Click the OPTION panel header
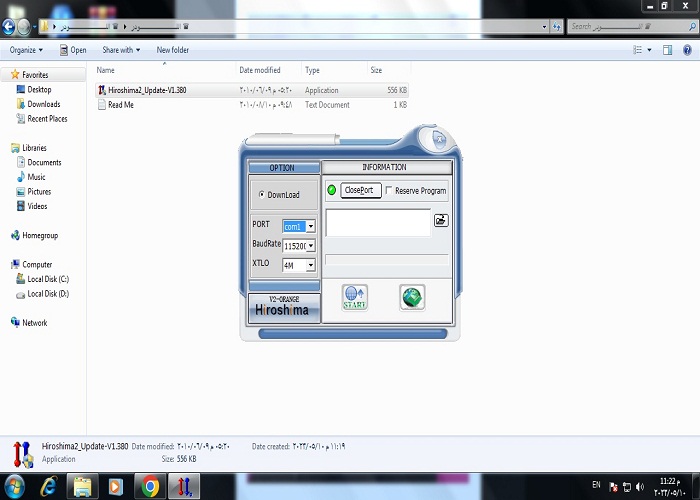700x500 pixels. [284, 168]
